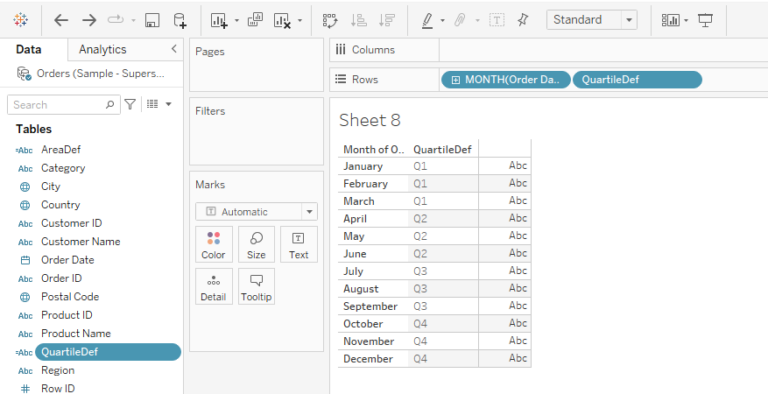Open Presentation mode icon
Screen dimensions: 768x394
click(705, 20)
